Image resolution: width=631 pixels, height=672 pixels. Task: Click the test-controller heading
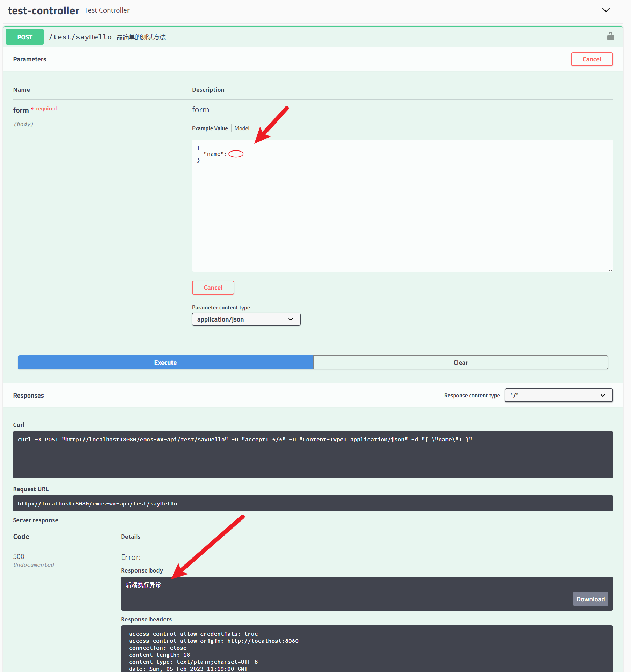[x=43, y=10]
